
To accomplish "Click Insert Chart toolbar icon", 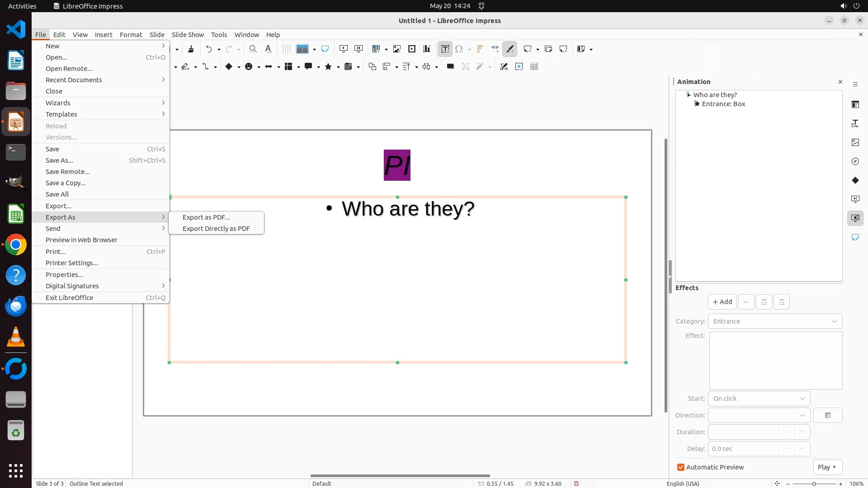I will (426, 49).
